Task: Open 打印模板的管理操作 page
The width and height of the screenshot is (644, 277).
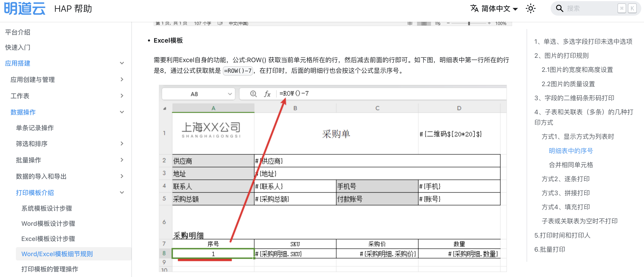Action: (x=49, y=269)
